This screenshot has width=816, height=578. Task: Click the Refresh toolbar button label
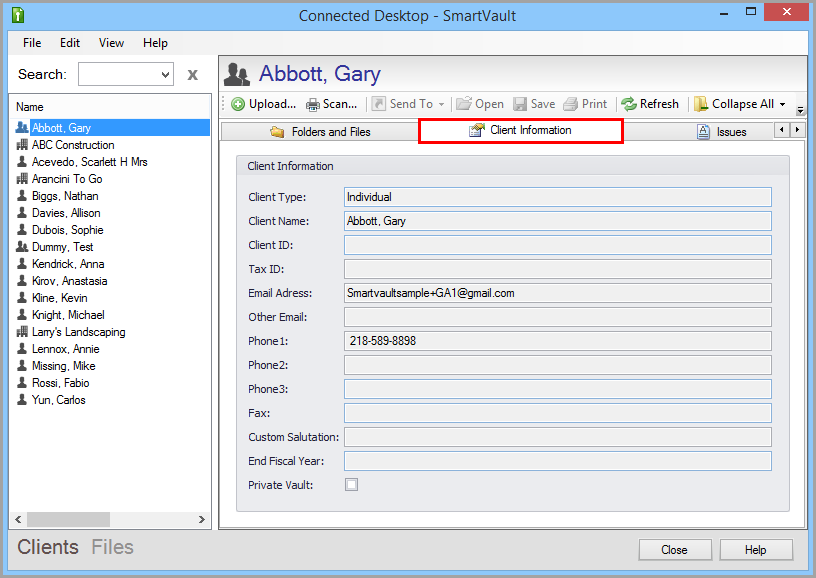tap(659, 104)
